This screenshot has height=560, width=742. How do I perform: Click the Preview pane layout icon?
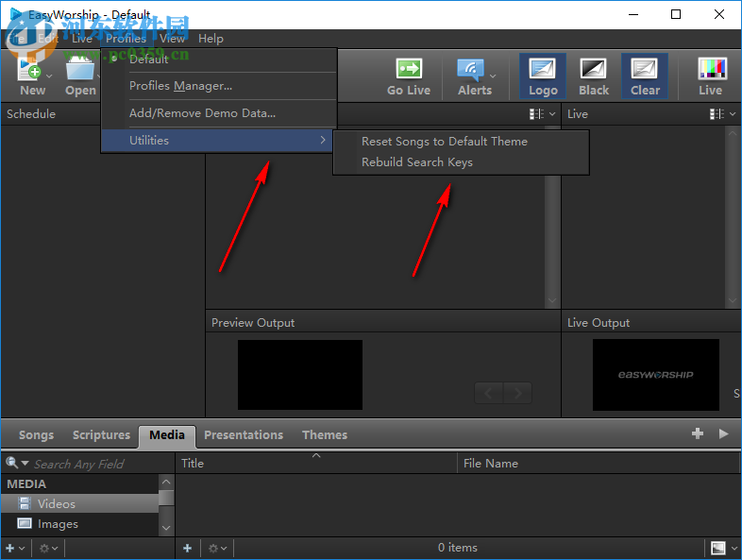click(x=536, y=114)
